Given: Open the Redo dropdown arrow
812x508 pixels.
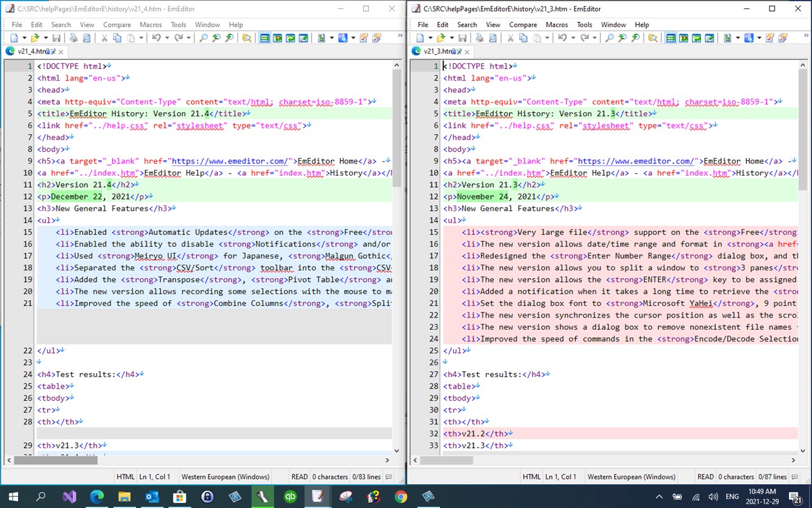Looking at the screenshot, I should [188, 38].
